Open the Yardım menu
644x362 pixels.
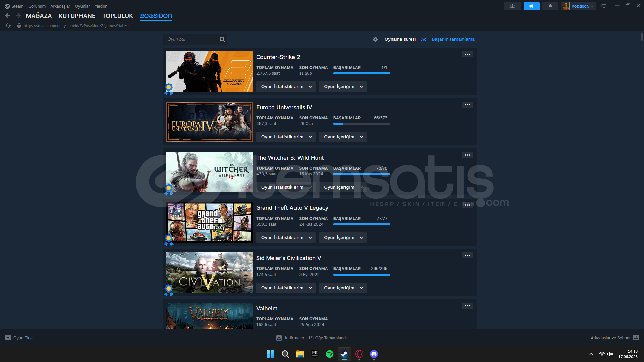pos(101,6)
